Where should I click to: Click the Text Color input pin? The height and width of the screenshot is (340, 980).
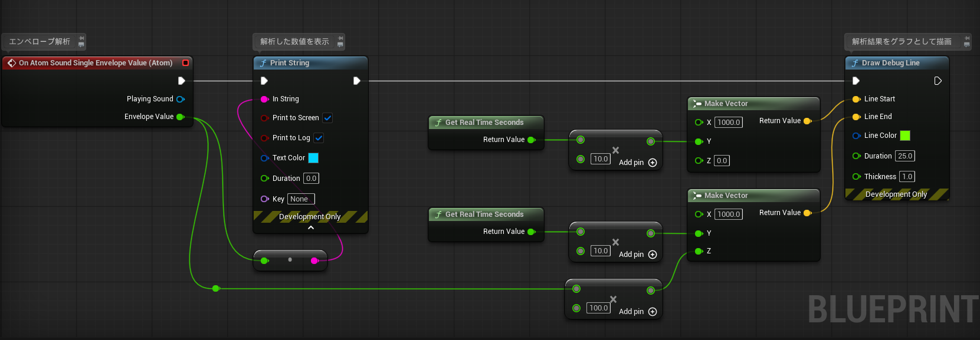tap(265, 158)
